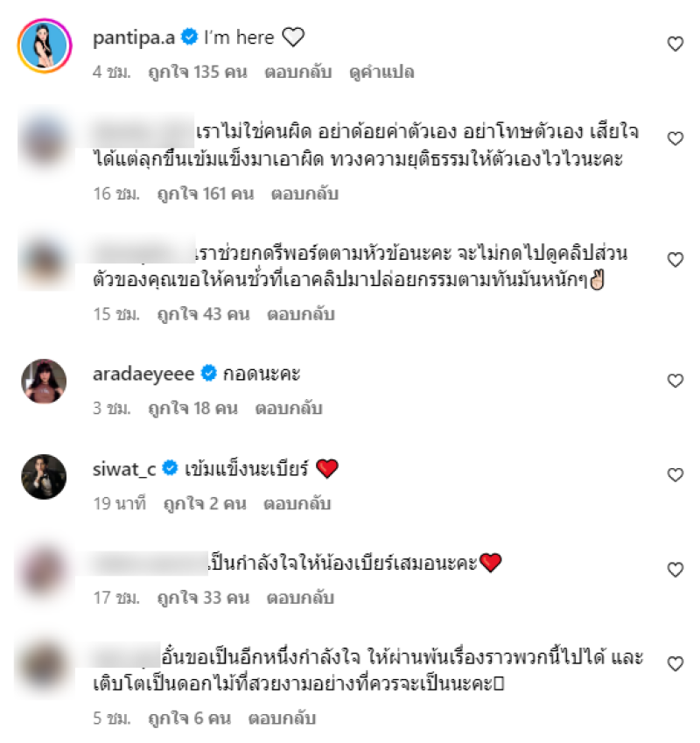Tap heart icon beside aradaeyeee comment
Image resolution: width=700 pixels, height=743 pixels.
(675, 381)
